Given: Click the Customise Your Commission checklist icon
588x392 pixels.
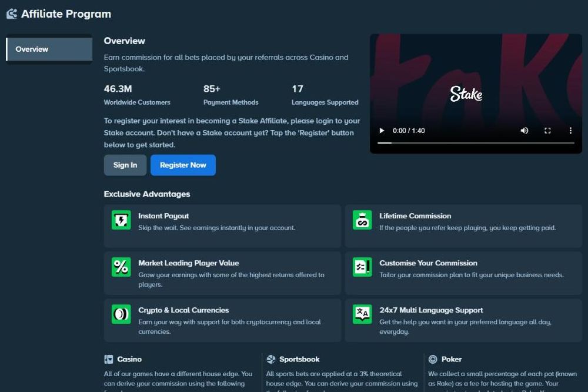Looking at the screenshot, I should pos(362,267).
